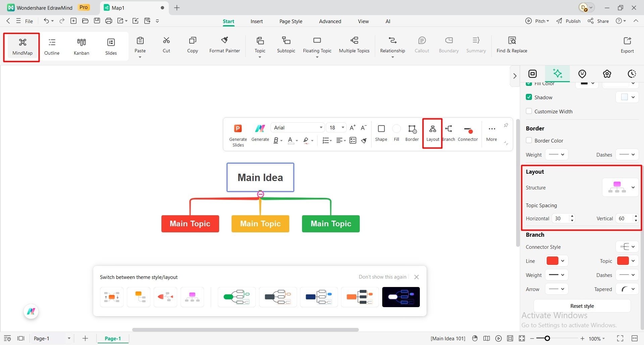Insert Multiple Topics
This screenshot has height=345, width=644.
[x=354, y=45]
